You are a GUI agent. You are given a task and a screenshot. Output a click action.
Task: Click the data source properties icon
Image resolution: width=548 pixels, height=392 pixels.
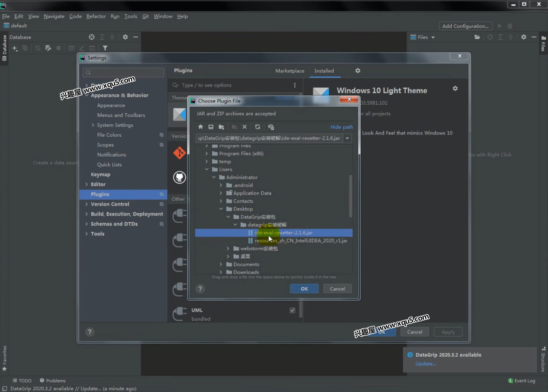[x=48, y=48]
